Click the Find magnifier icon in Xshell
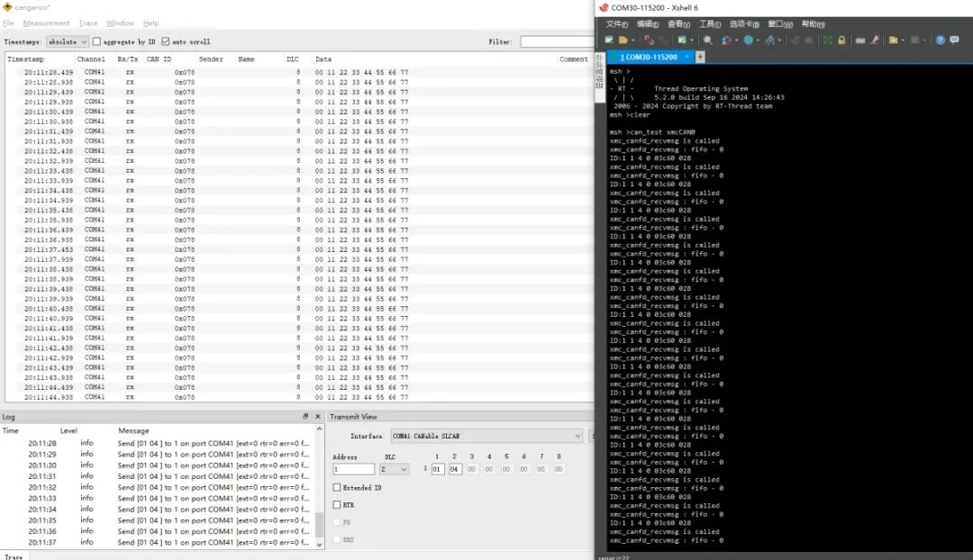Screen dimensions: 973x560 [707, 41]
